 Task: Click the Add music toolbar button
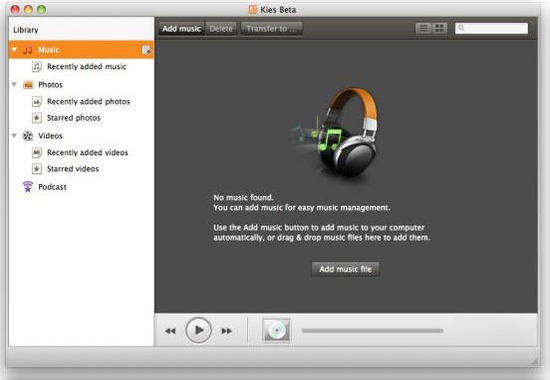click(181, 28)
